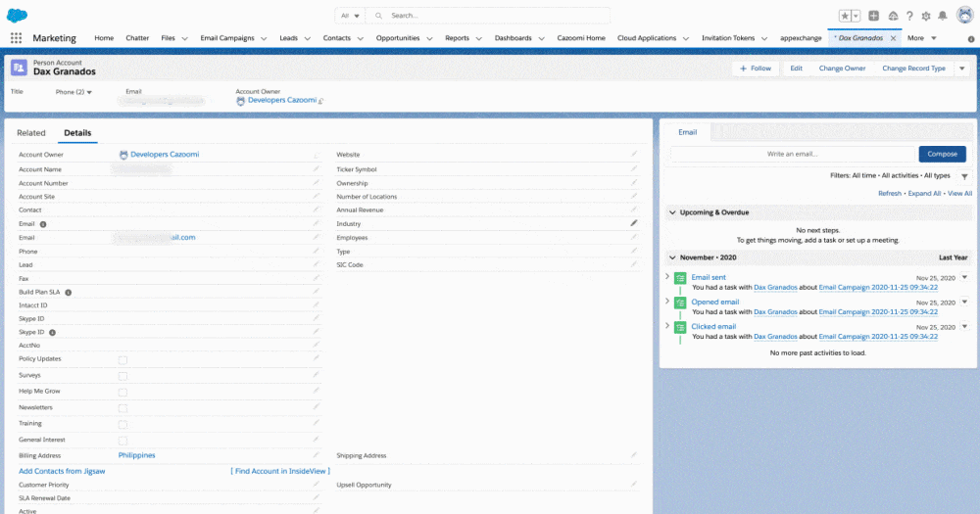
Task: Toggle the Training checkbox
Action: (122, 425)
